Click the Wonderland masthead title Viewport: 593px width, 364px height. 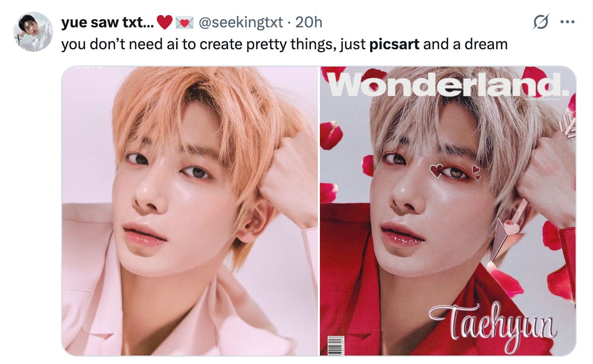click(447, 85)
